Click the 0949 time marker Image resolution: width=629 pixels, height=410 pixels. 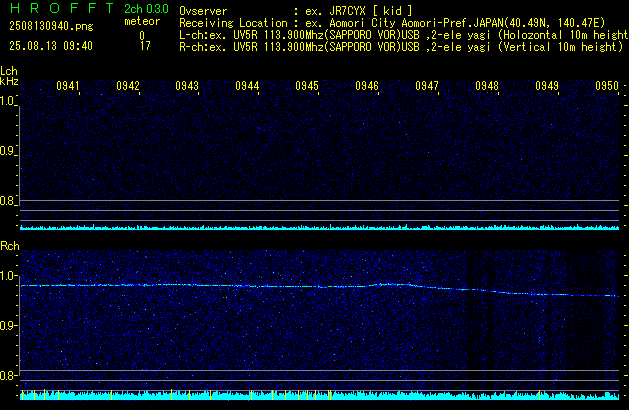click(547, 86)
